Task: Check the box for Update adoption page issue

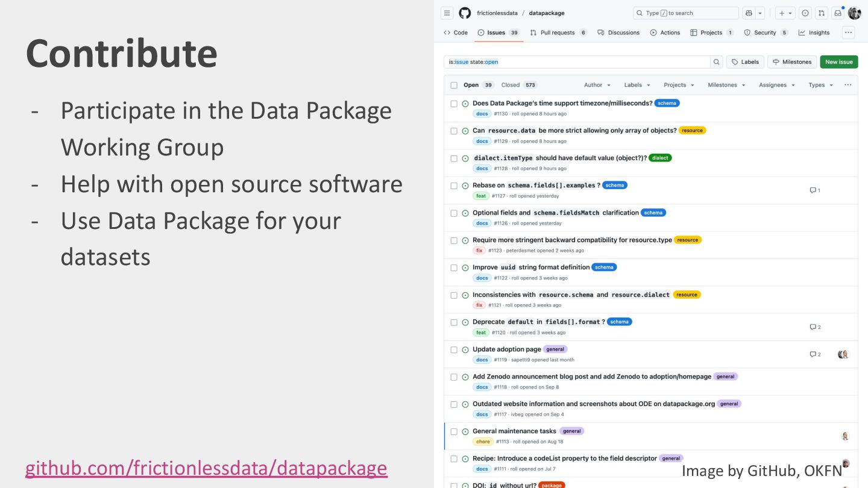Action: pos(454,349)
